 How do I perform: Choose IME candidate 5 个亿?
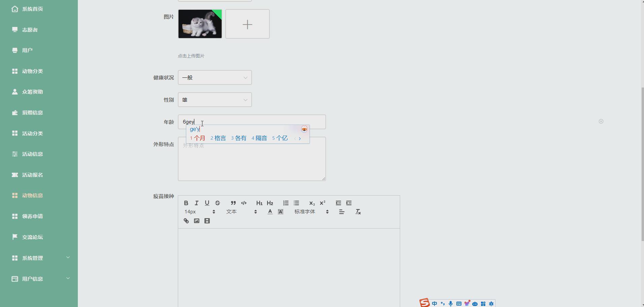[280, 138]
